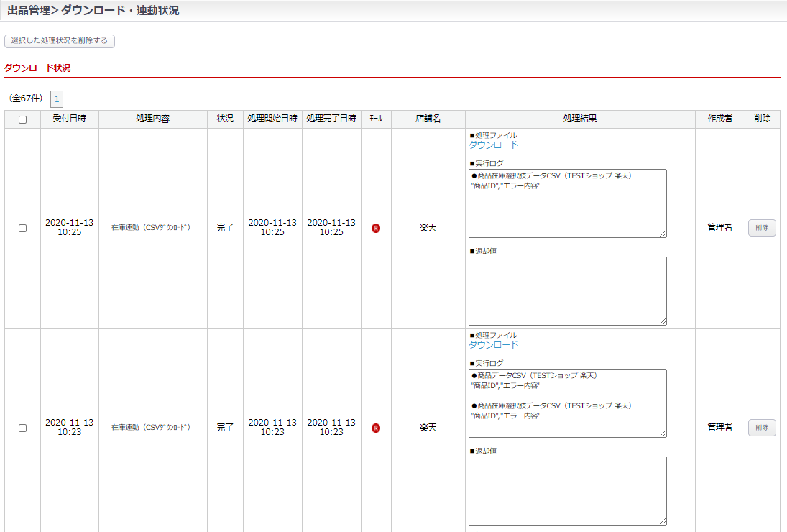
Task: Click the 選択した処理状況を削除する button
Action: tap(60, 41)
